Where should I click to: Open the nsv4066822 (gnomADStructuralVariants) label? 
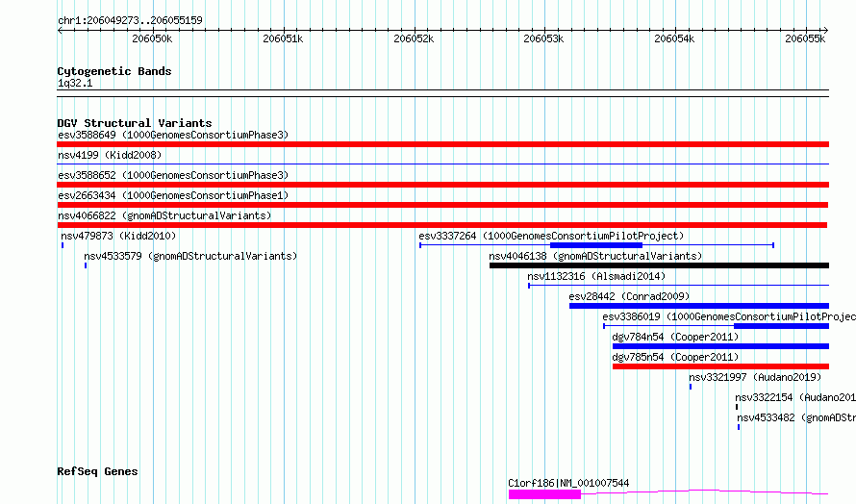tap(164, 215)
